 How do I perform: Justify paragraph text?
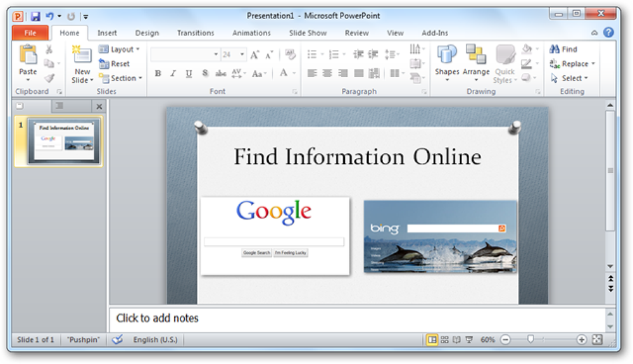pyautogui.click(x=358, y=73)
